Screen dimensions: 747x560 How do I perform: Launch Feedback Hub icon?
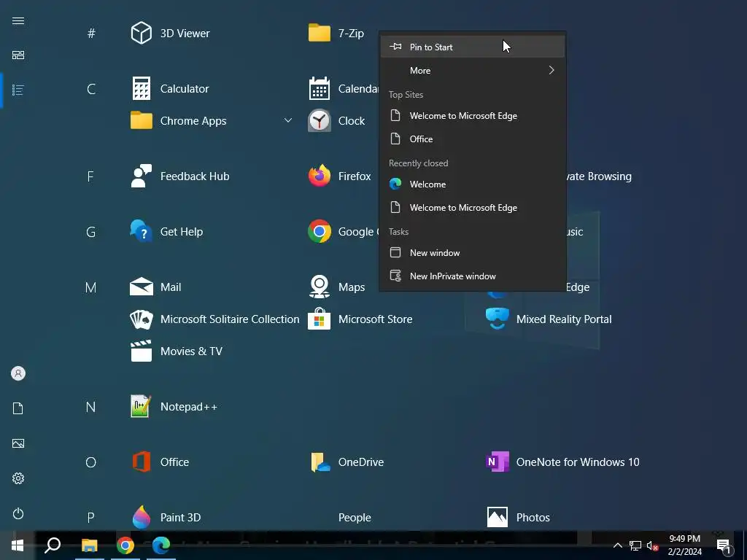click(x=142, y=176)
